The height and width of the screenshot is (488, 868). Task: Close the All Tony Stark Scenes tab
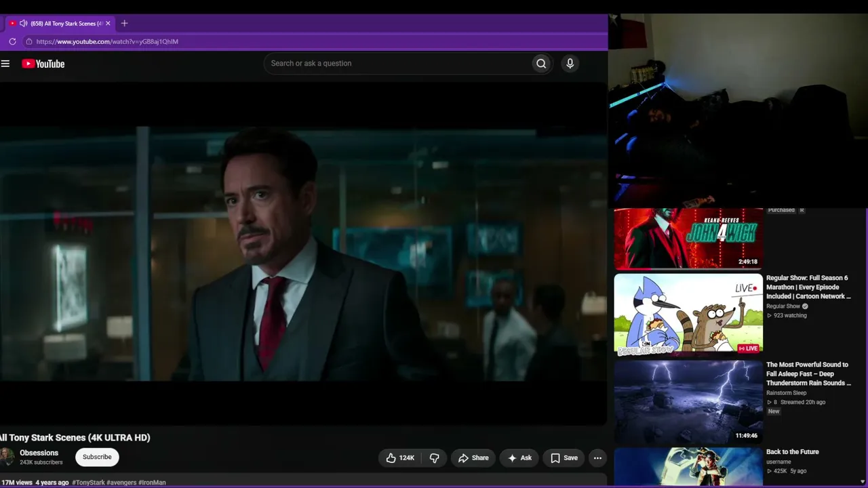[x=108, y=23]
